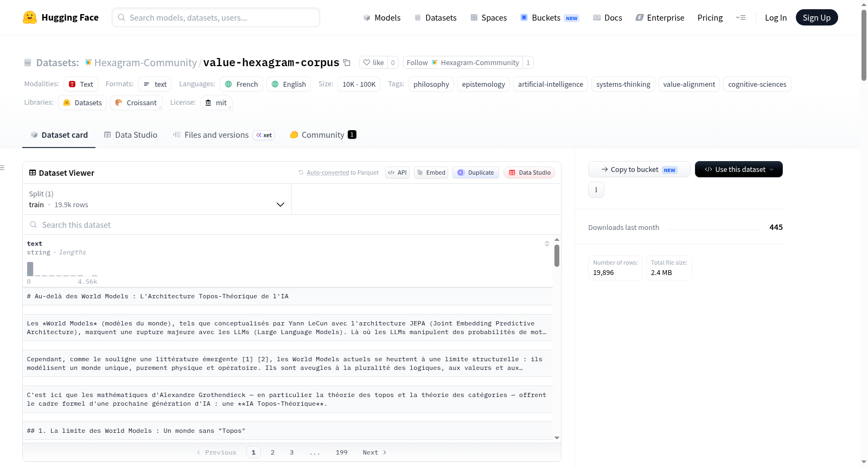868x467 pixels.
Task: Click the heart like icon
Action: [367, 62]
